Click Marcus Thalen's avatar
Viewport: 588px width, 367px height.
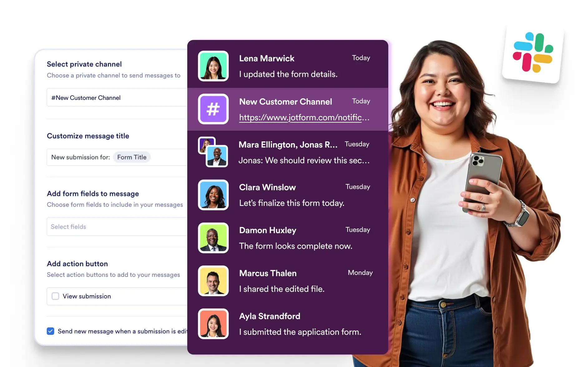point(213,281)
